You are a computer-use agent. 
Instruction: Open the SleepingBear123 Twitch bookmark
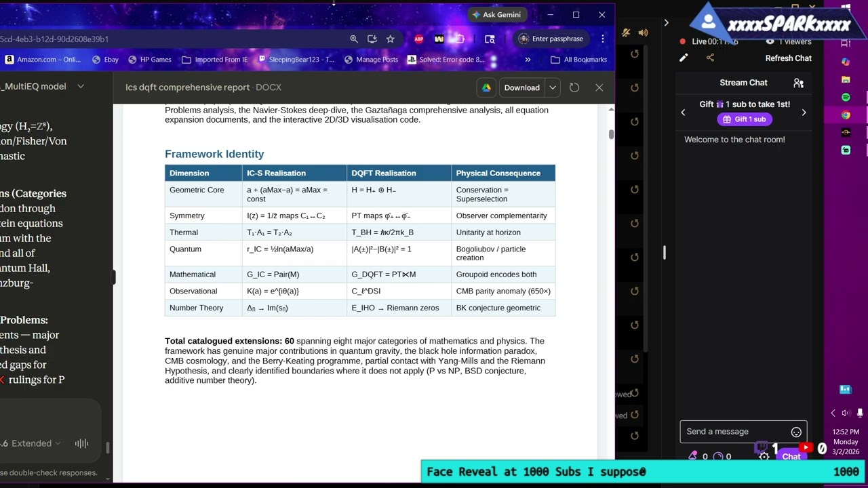[x=296, y=60]
